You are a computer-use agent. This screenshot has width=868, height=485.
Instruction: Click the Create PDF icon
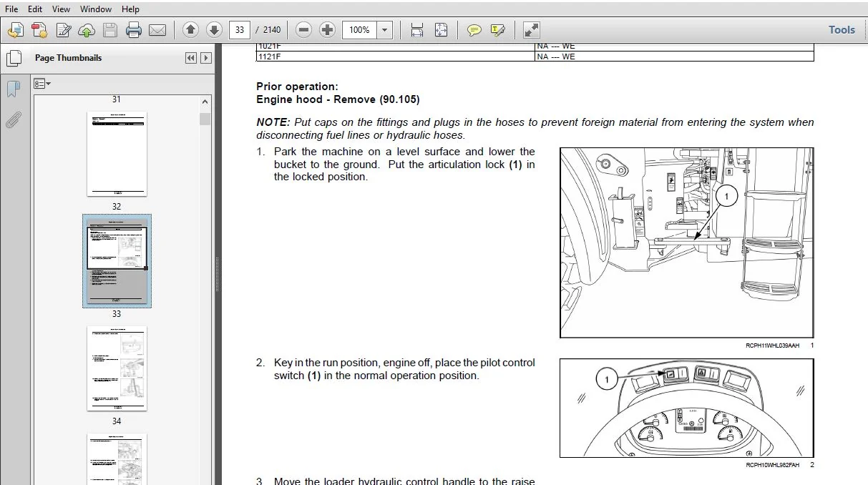coord(39,30)
